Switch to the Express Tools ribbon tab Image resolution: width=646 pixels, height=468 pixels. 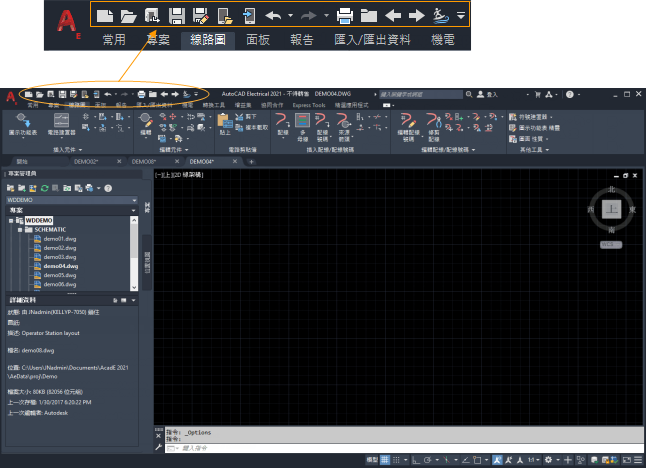point(309,105)
